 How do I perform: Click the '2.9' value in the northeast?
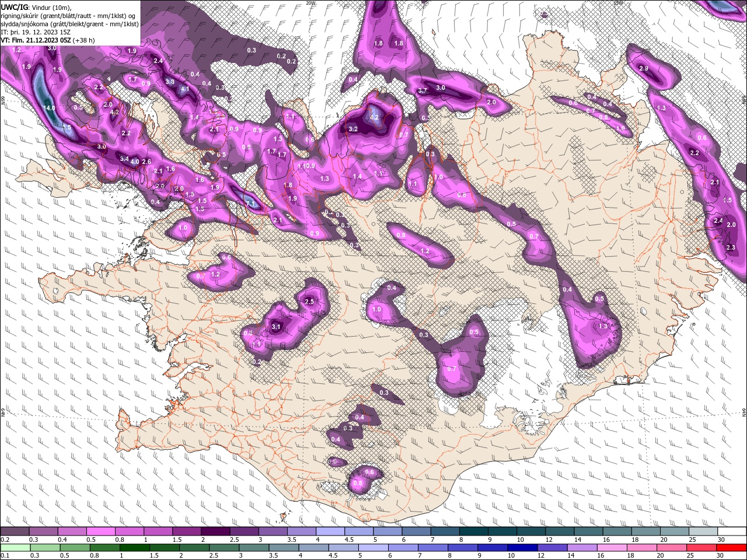coord(644,69)
